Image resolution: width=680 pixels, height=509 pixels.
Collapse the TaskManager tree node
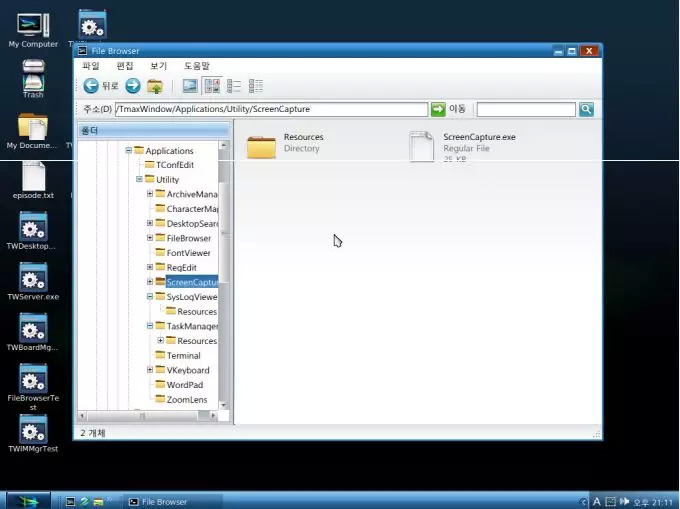(x=150, y=326)
